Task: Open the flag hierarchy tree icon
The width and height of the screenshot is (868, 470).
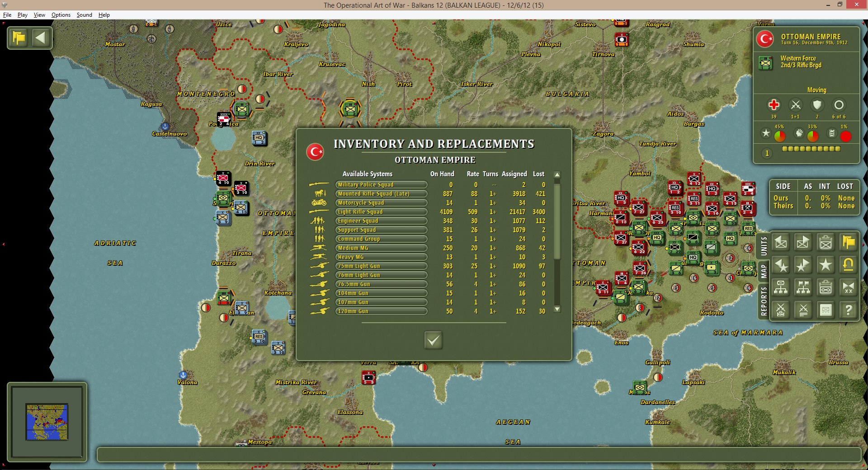Action: 803,287
